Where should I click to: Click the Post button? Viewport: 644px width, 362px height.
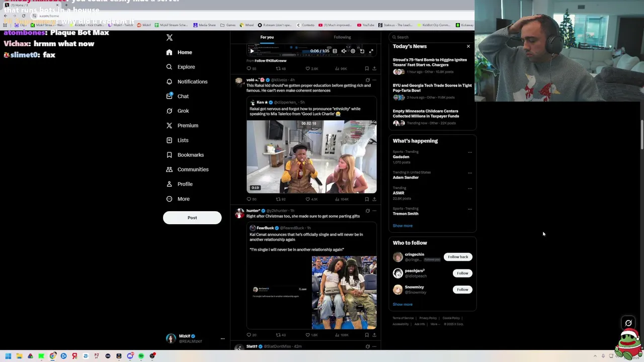click(x=192, y=218)
